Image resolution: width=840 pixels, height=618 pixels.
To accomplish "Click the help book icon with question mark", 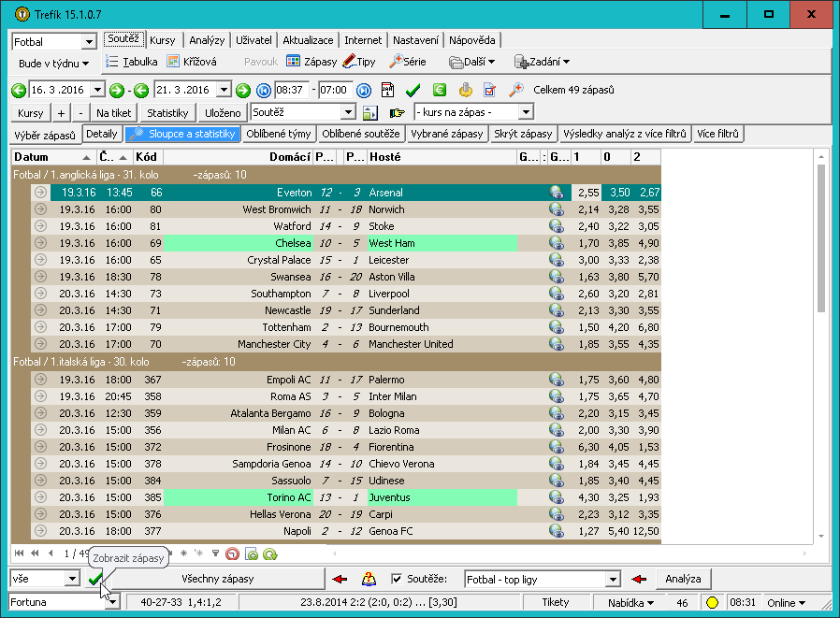I will tap(369, 579).
